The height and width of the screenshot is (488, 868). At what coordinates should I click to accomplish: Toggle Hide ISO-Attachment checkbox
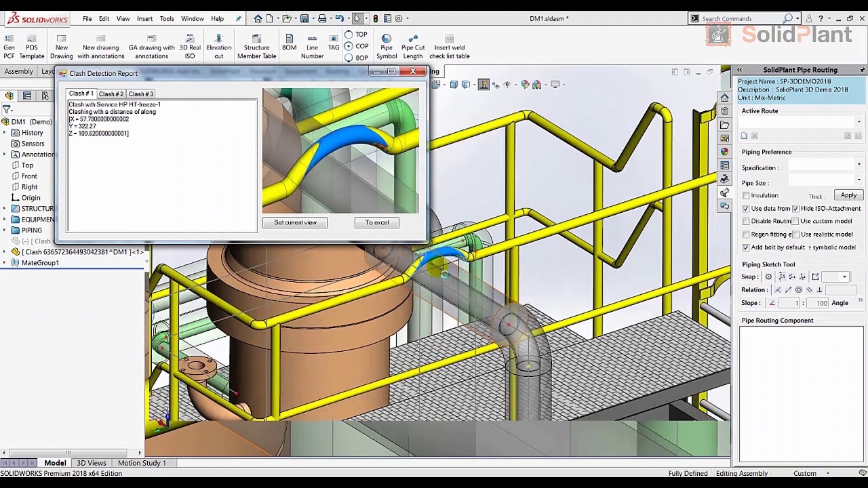click(x=795, y=209)
